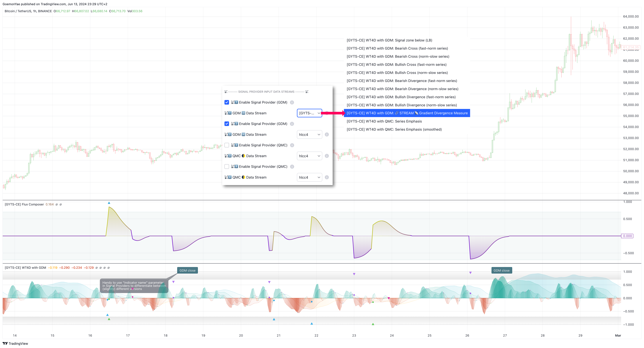
Task: Disable signal provider 1 Enable Signal Provider (GDM)
Action: [227, 102]
